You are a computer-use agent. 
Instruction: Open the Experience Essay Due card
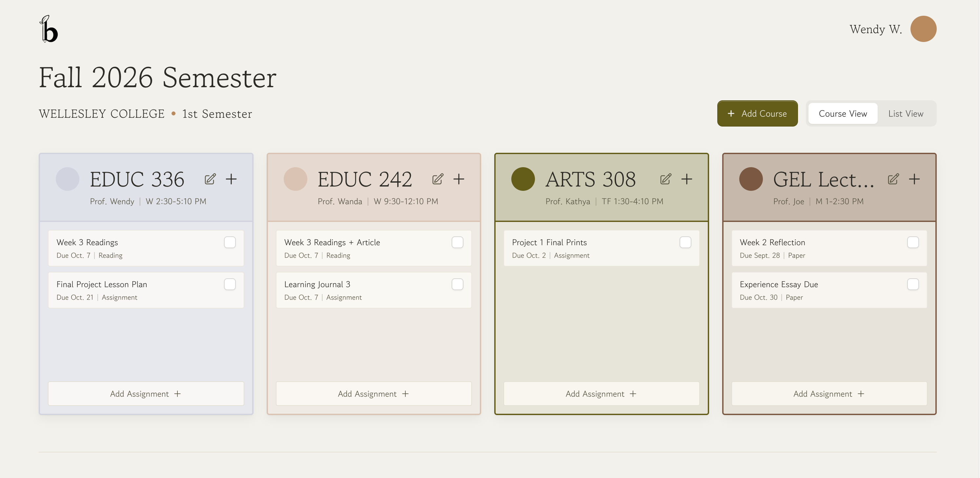[x=829, y=290]
